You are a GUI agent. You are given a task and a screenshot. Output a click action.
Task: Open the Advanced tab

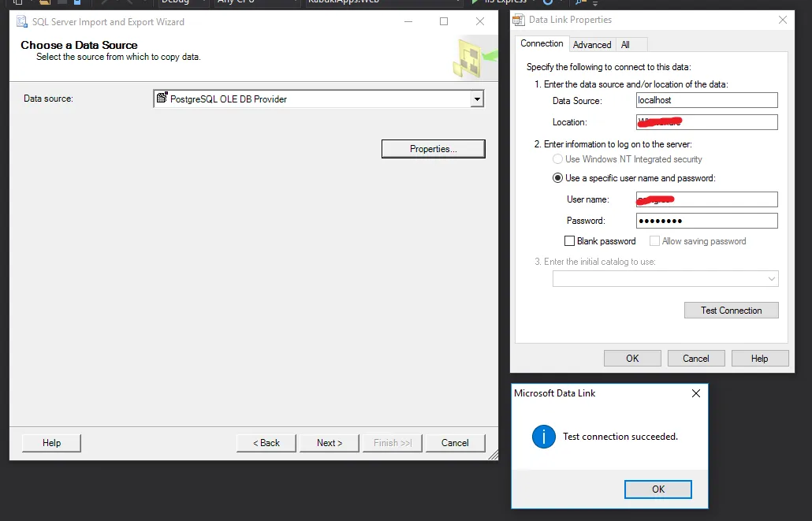point(592,45)
